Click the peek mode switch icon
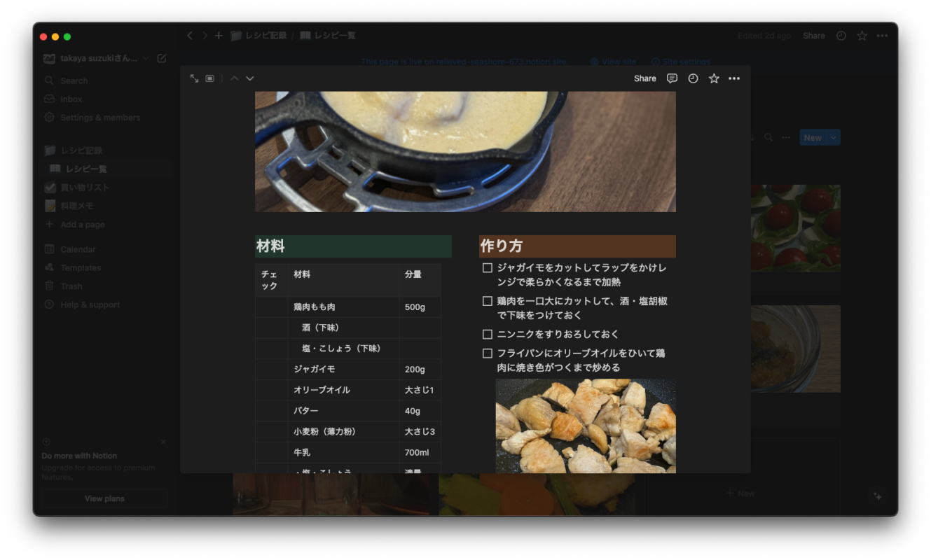 pos(210,78)
